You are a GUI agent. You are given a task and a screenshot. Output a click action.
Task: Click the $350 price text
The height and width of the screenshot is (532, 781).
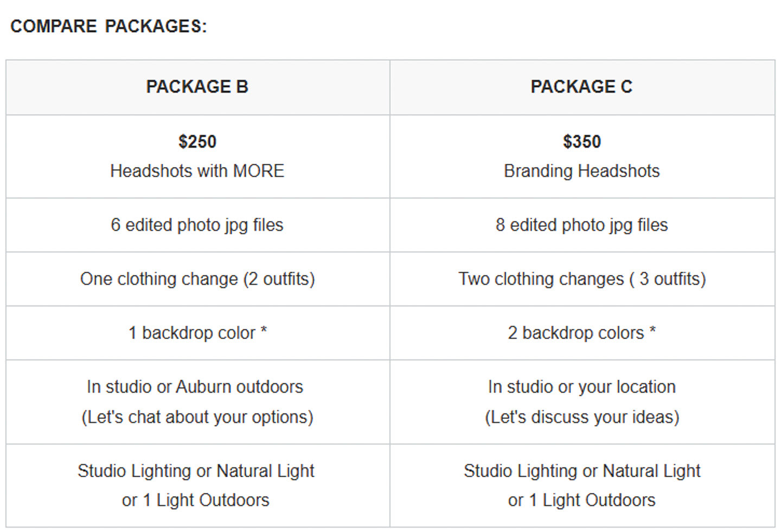[581, 142]
